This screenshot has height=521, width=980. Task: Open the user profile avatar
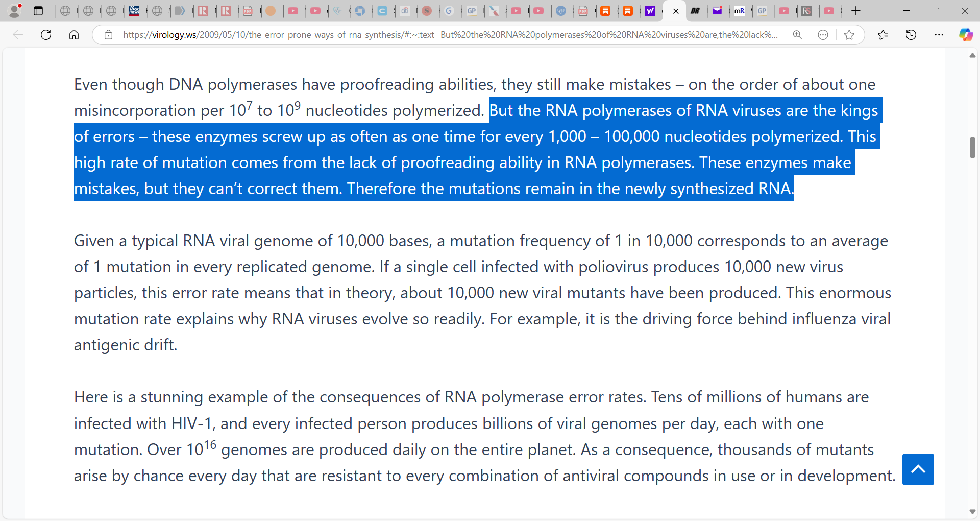[x=14, y=11]
